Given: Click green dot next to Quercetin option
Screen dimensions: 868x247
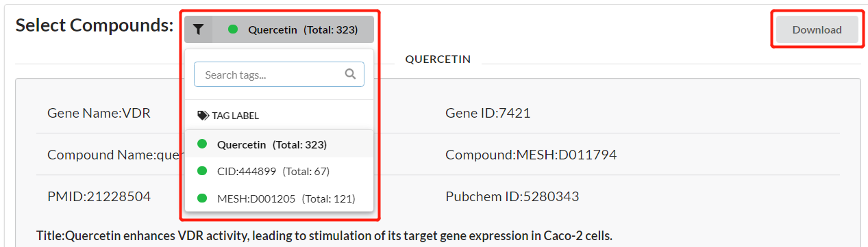Looking at the screenshot, I should tap(202, 144).
